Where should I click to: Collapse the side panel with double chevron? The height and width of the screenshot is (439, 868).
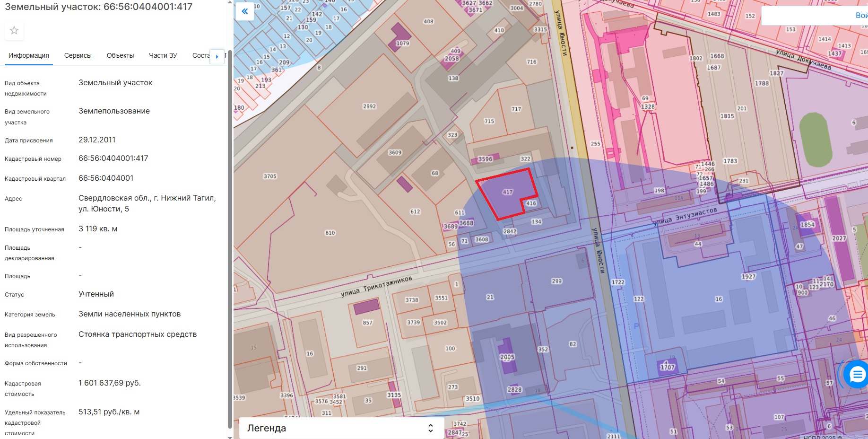point(244,11)
